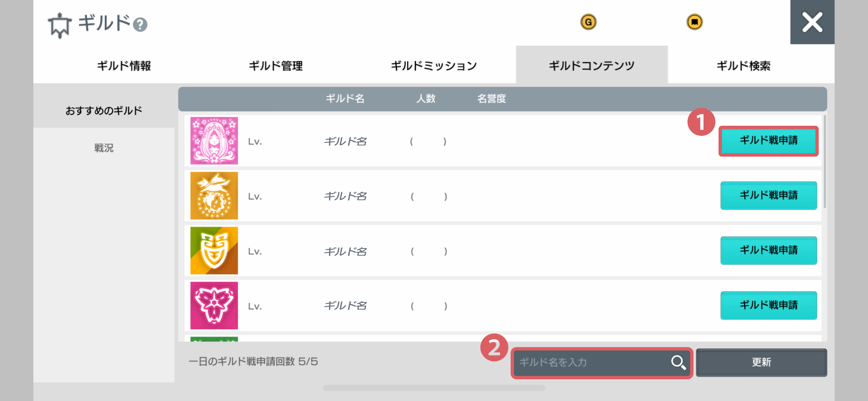Focus the ギルド名を入力 search field
Image resolution: width=868 pixels, height=401 pixels.
tap(601, 362)
